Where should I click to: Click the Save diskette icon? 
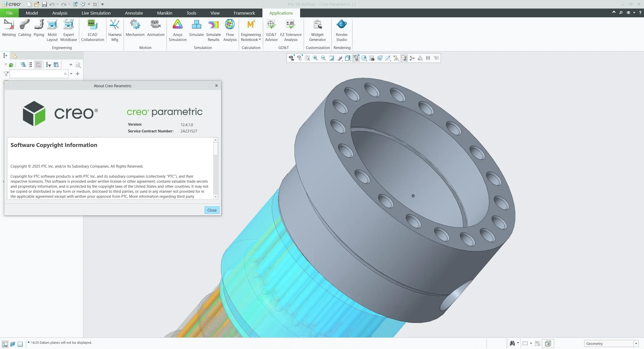[44, 4]
